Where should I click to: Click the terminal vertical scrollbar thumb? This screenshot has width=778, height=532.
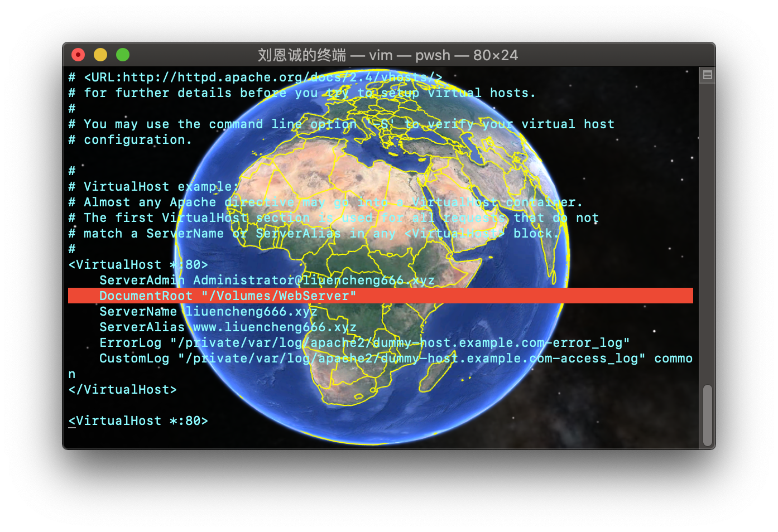point(707,415)
